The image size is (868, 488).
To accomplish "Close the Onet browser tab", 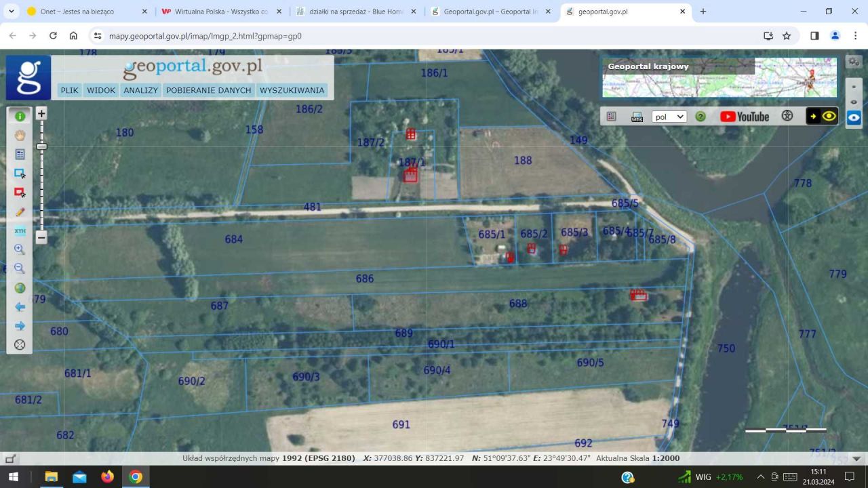I will point(144,12).
